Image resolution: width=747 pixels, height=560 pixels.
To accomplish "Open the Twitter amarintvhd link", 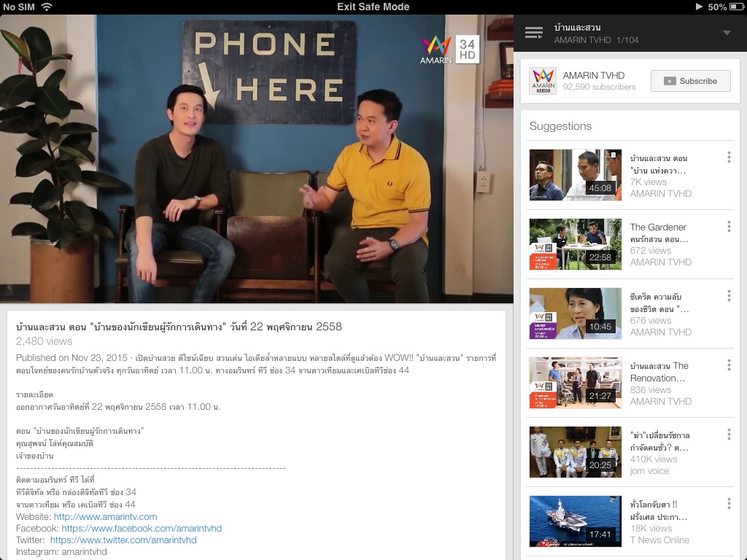I will point(123,540).
